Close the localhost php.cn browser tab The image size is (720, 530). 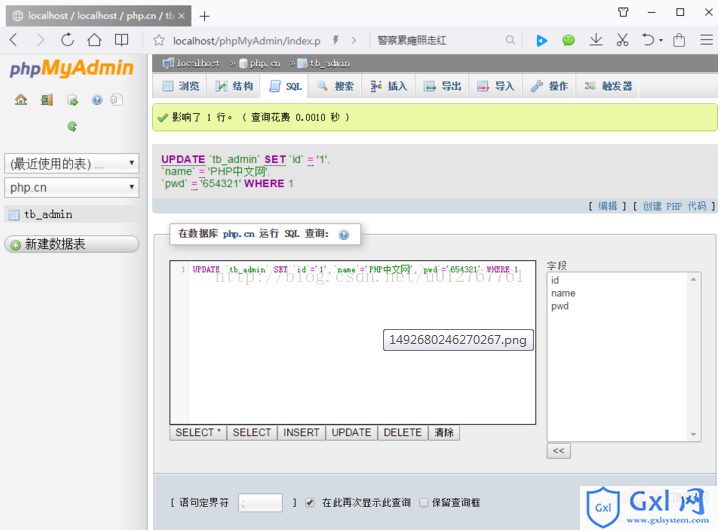click(x=181, y=16)
